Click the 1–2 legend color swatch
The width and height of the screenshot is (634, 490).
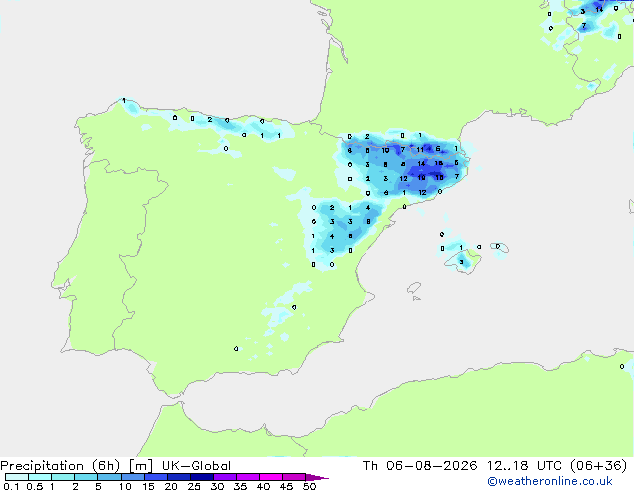(x=63, y=477)
